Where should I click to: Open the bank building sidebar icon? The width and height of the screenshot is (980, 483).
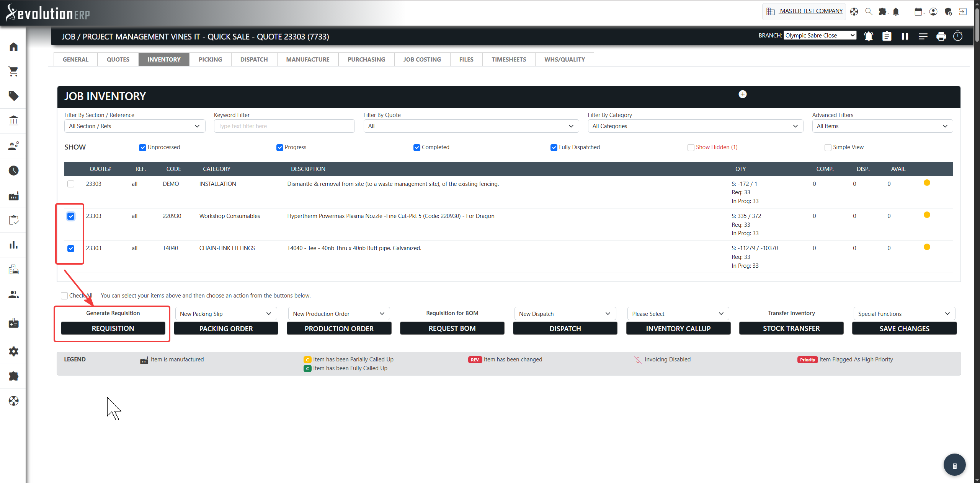point(14,120)
